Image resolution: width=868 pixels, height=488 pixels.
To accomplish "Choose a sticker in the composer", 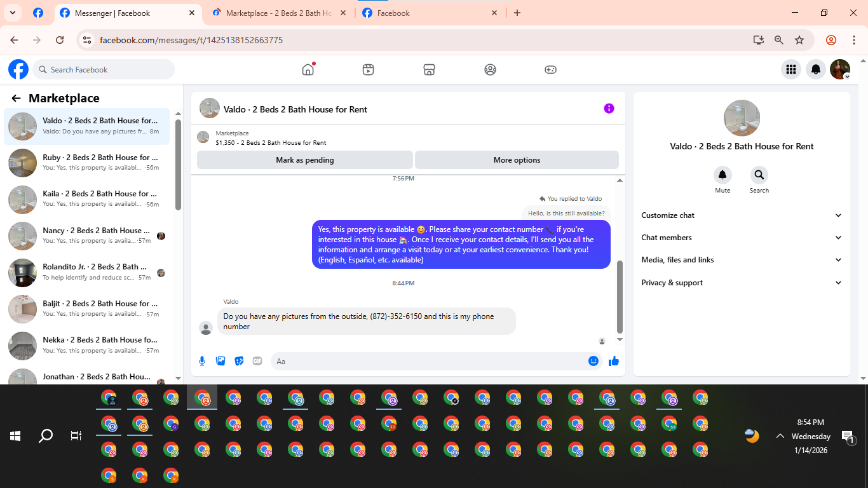I will (x=239, y=361).
